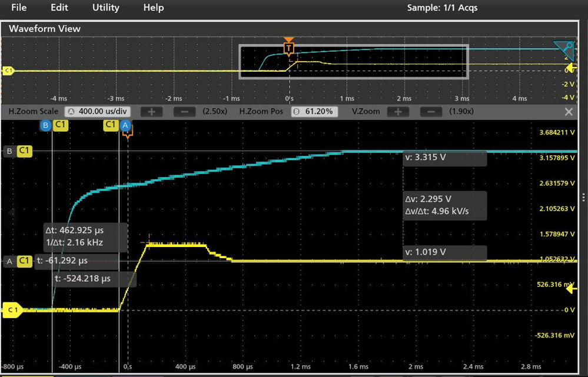Click the yellow trigger level arrow on right
The image size is (588, 377).
571,289
